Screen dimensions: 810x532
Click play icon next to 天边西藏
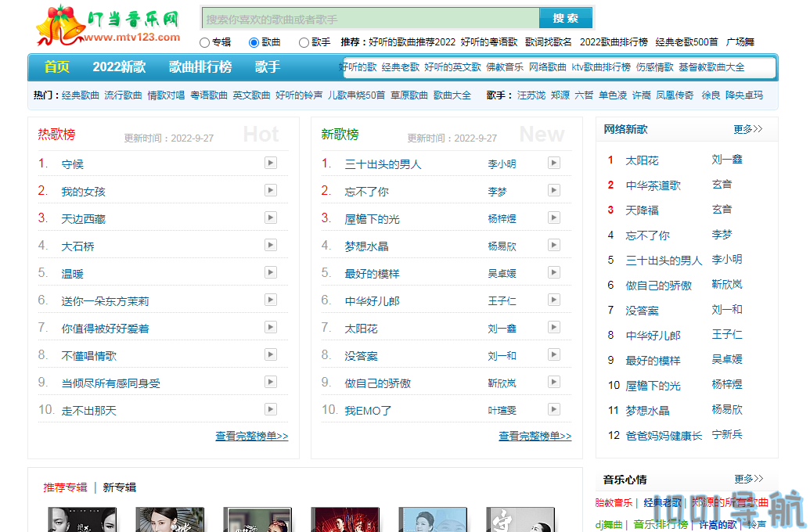click(270, 218)
